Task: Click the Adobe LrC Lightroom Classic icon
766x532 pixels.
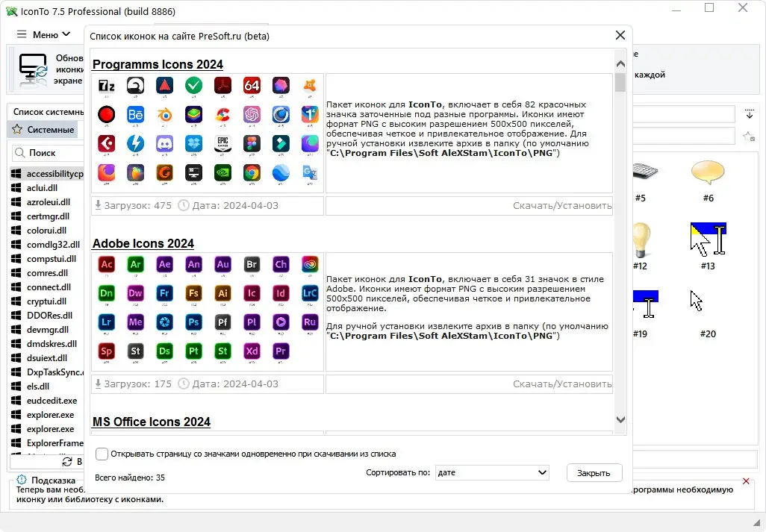Action: [310, 293]
